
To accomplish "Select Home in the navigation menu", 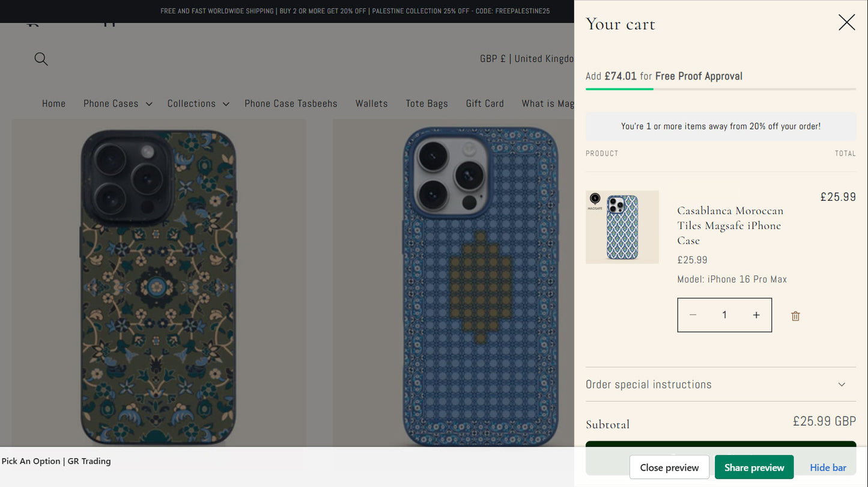I will click(x=53, y=103).
